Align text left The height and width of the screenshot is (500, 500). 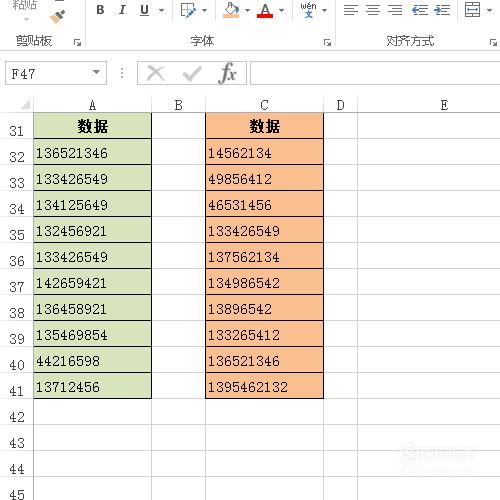pyautogui.click(x=351, y=10)
